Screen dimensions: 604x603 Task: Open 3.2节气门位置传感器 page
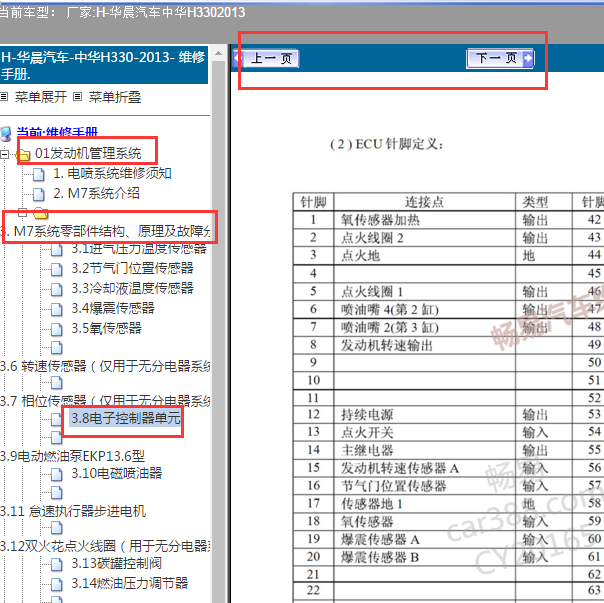(133, 268)
